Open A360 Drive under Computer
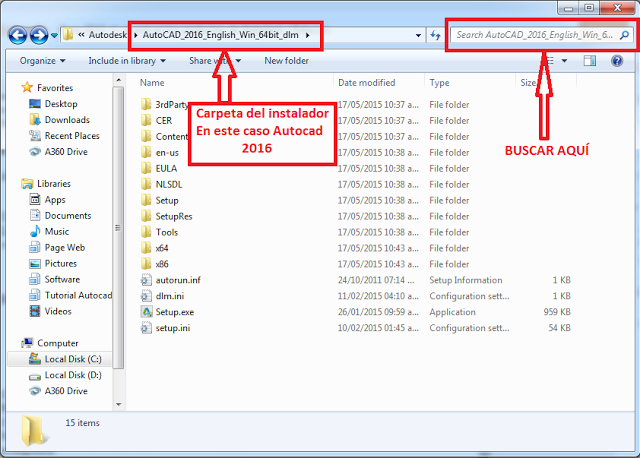The width and height of the screenshot is (640, 458). pos(66,391)
